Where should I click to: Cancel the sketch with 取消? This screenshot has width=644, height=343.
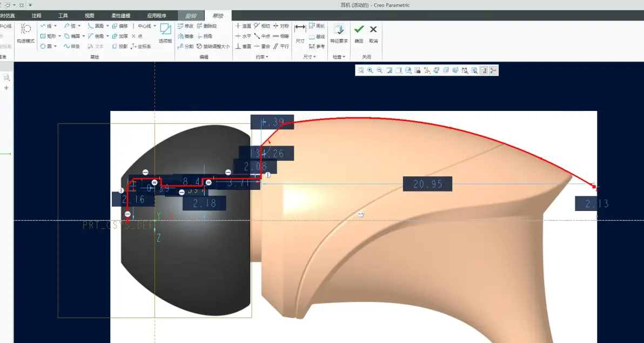pos(373,34)
